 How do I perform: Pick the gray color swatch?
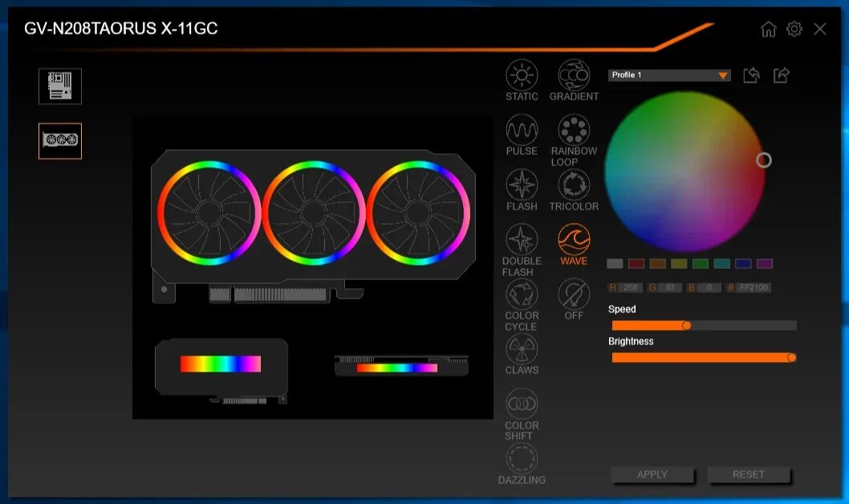click(615, 264)
